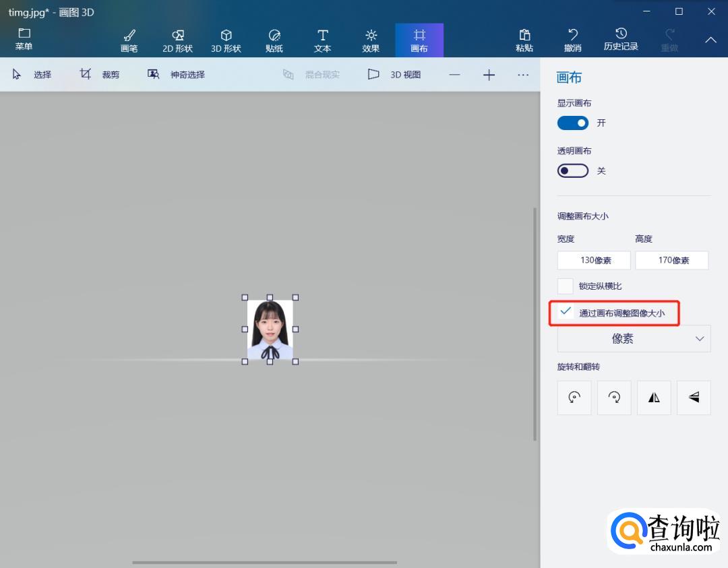Screen dimensions: 728x568
Task: Uncheck resize image with canvas (通过画布调整图像大小)
Action: click(566, 312)
